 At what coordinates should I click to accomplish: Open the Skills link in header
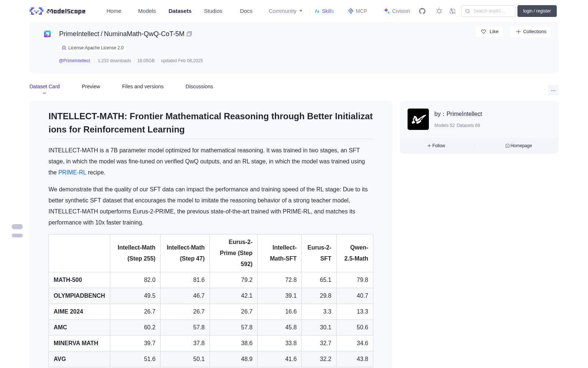tap(324, 11)
